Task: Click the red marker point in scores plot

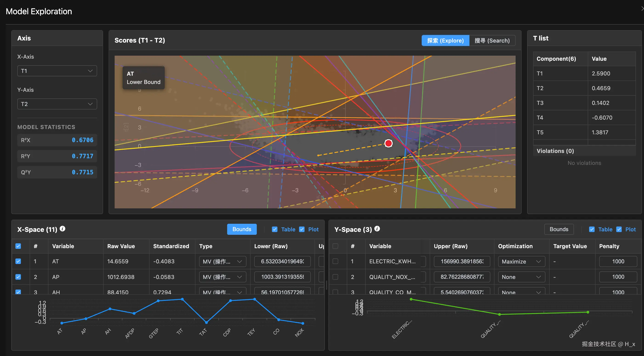Action: point(388,143)
